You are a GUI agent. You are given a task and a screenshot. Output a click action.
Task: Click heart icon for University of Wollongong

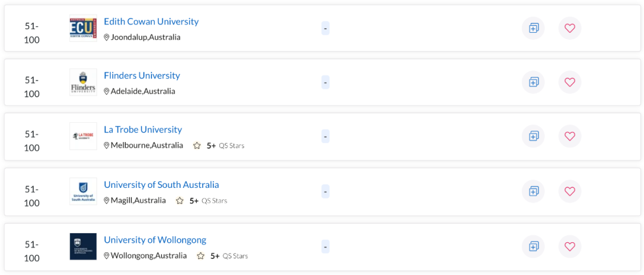coord(569,246)
